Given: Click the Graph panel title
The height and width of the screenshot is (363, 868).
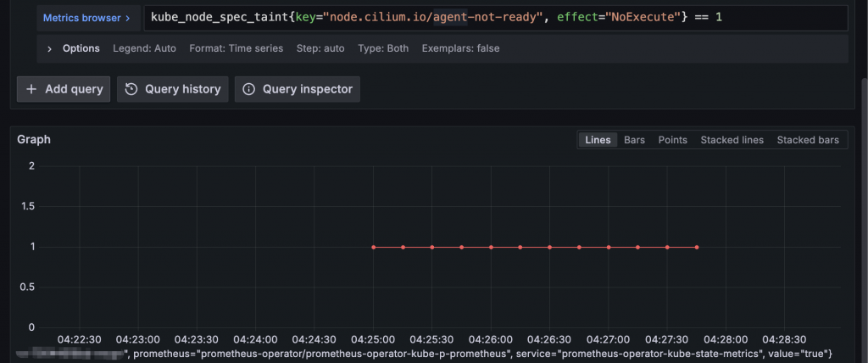Looking at the screenshot, I should pos(34,140).
